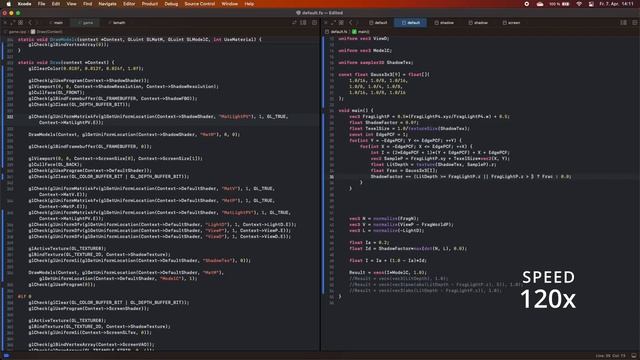The height and width of the screenshot is (360, 640).
Task: Switch to the screen tab
Action: [x=511, y=23]
